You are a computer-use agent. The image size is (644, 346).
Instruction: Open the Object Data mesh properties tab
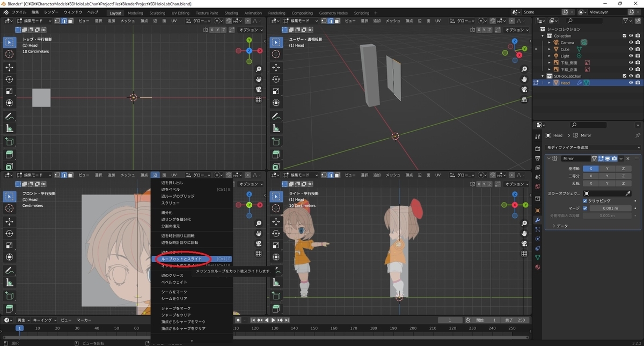(x=537, y=257)
